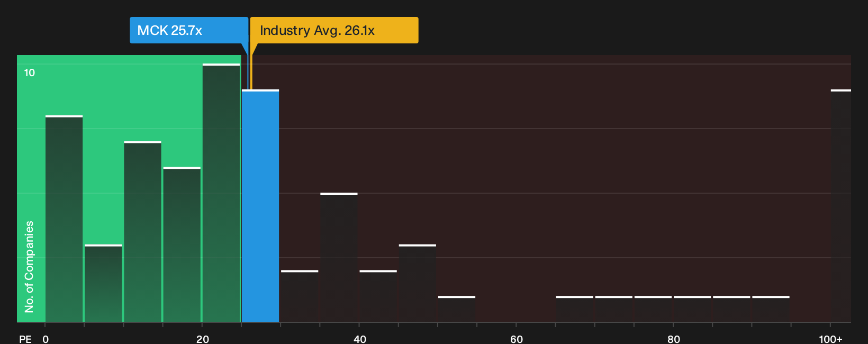
Task: Click the '10' y-axis value label
Action: click(x=30, y=73)
